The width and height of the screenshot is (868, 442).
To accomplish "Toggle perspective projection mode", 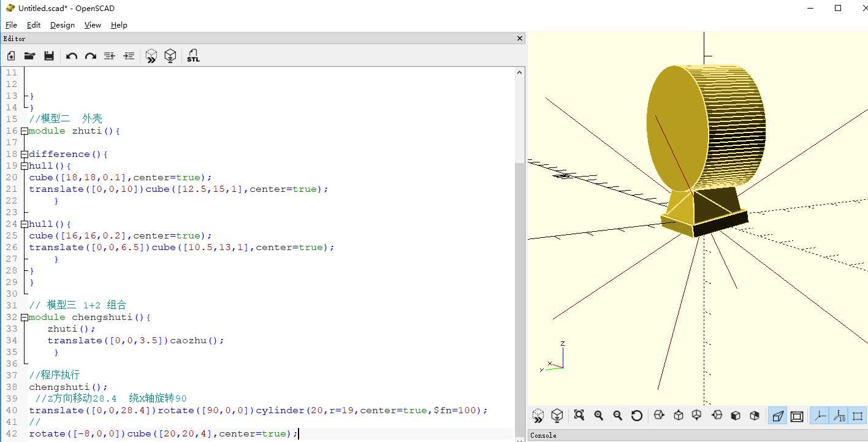I will (x=778, y=416).
